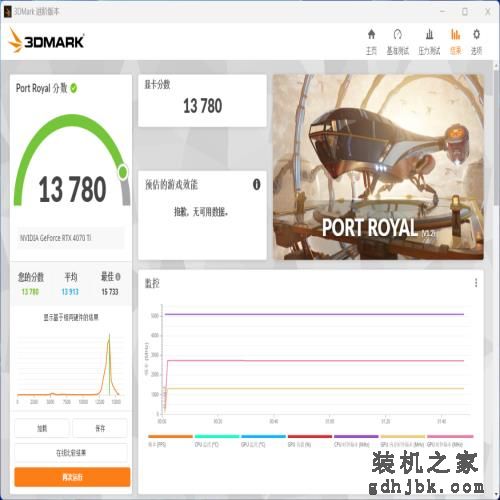
Task: Toggle the GPU memory clock yellow legend item
Action: pyautogui.click(x=403, y=441)
